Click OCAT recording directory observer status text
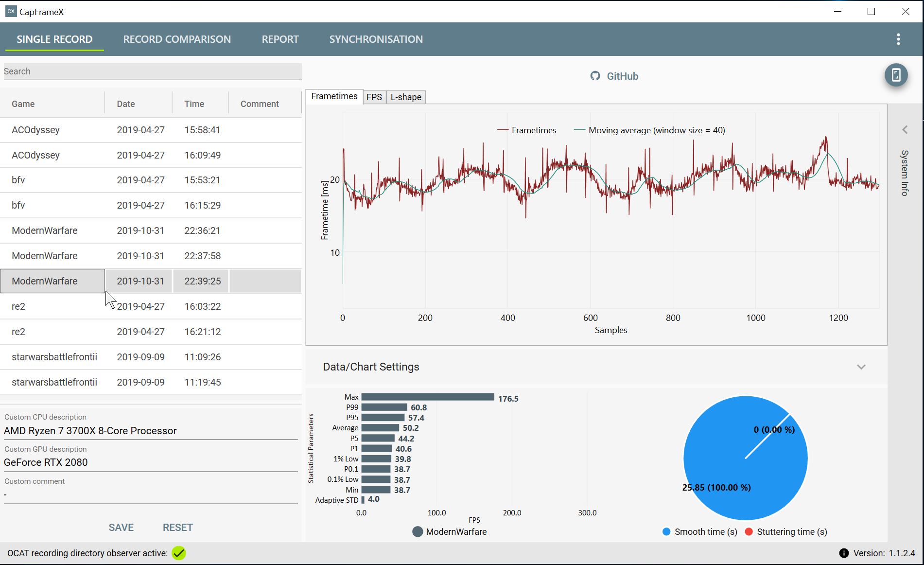The image size is (924, 565). (87, 553)
